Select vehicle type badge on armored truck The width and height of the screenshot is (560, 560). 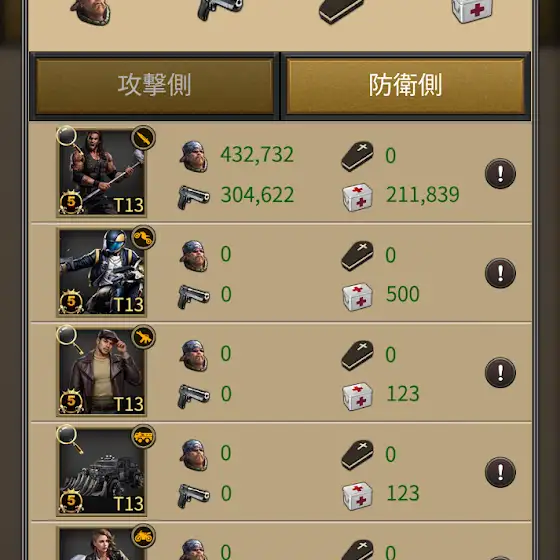click(143, 436)
